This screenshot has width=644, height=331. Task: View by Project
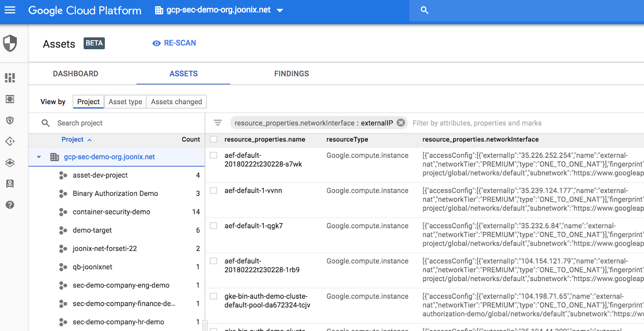89,102
